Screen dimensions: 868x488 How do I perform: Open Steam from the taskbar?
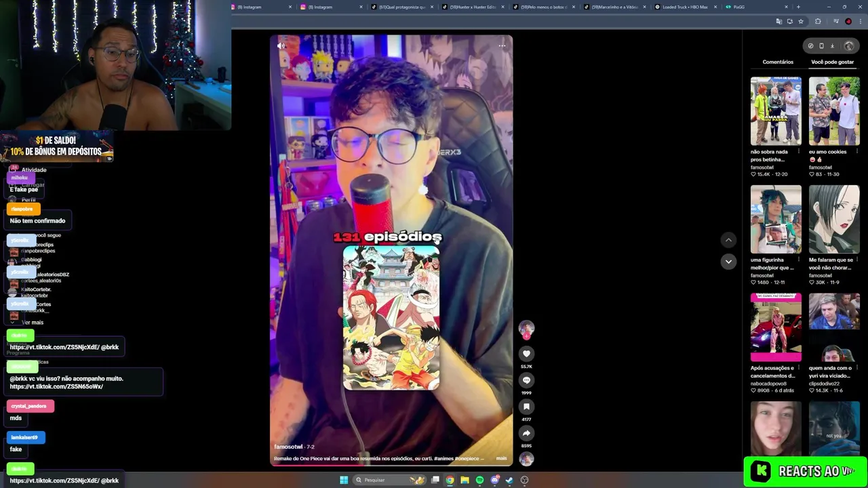509,480
